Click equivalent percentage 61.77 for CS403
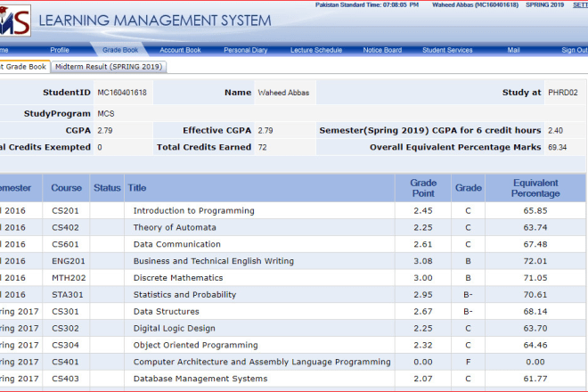Screen dimensions: 588x392 [x=535, y=380]
